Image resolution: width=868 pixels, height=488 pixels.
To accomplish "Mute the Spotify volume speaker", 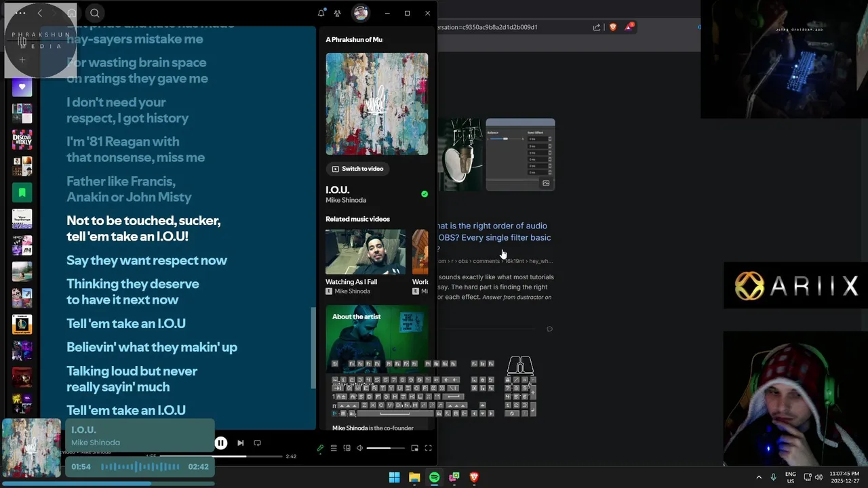I will pyautogui.click(x=359, y=448).
